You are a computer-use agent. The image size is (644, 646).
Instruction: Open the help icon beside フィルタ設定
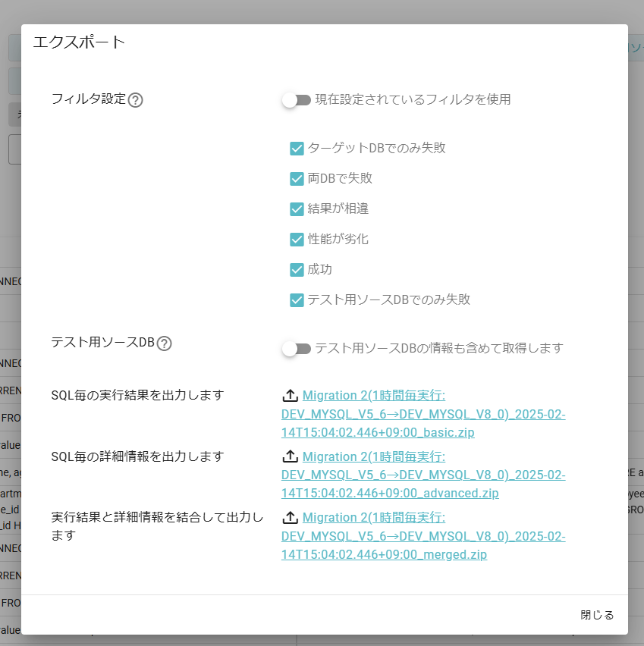click(x=135, y=100)
